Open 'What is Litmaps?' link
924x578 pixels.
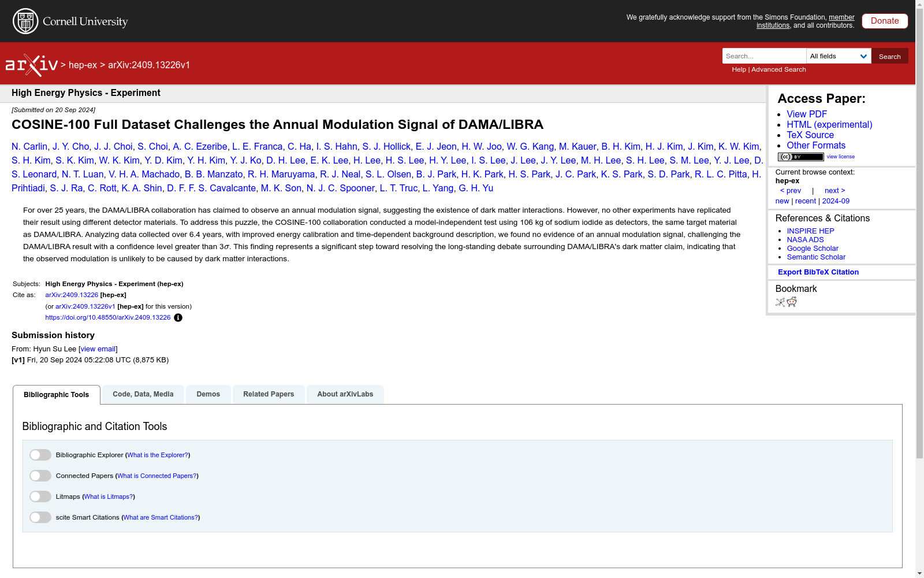coord(109,497)
